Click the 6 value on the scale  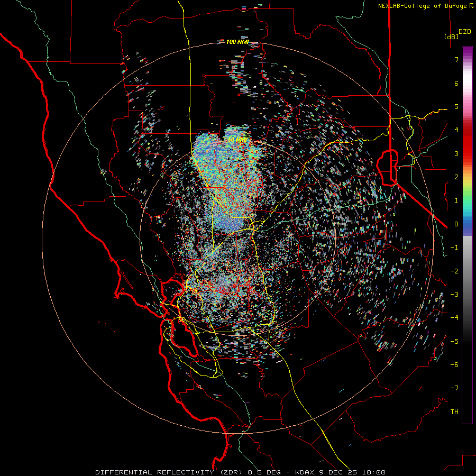tap(456, 83)
